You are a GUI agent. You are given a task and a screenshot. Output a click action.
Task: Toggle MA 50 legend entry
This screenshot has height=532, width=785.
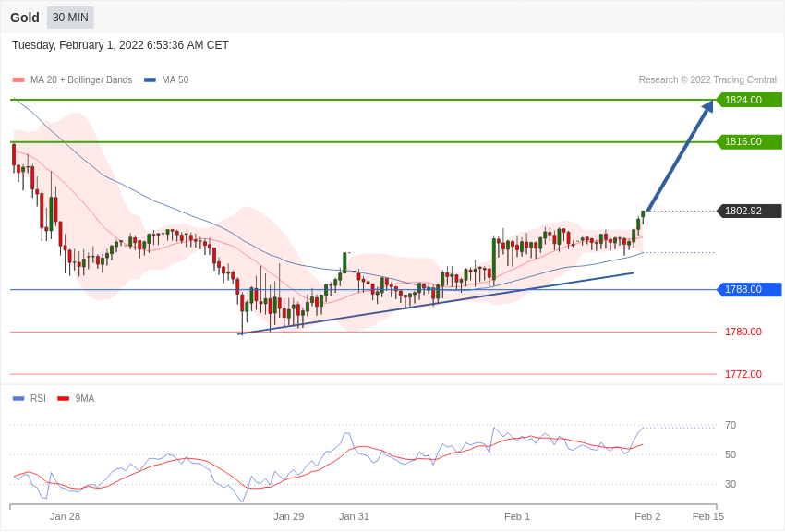[166, 79]
